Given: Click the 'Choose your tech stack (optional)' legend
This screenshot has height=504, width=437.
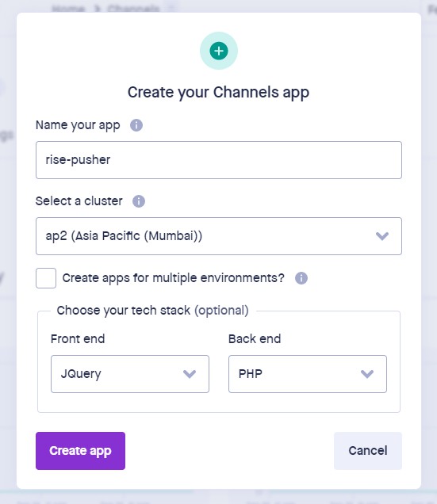Looking at the screenshot, I should [152, 311].
